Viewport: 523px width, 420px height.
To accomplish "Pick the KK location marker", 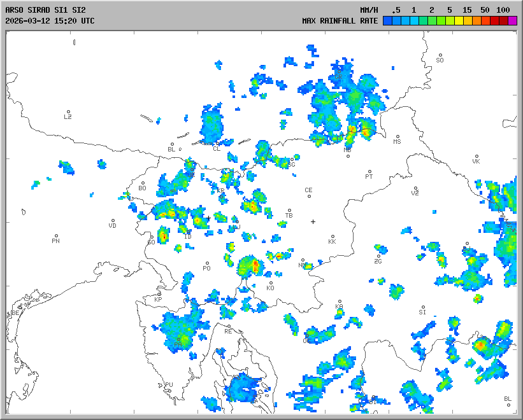I will 332,236.
